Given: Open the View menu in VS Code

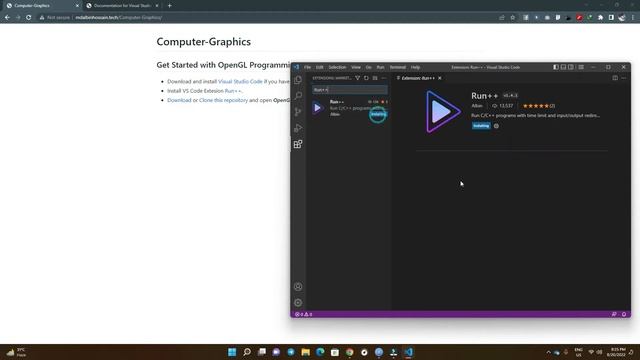Looking at the screenshot, I should click(356, 67).
